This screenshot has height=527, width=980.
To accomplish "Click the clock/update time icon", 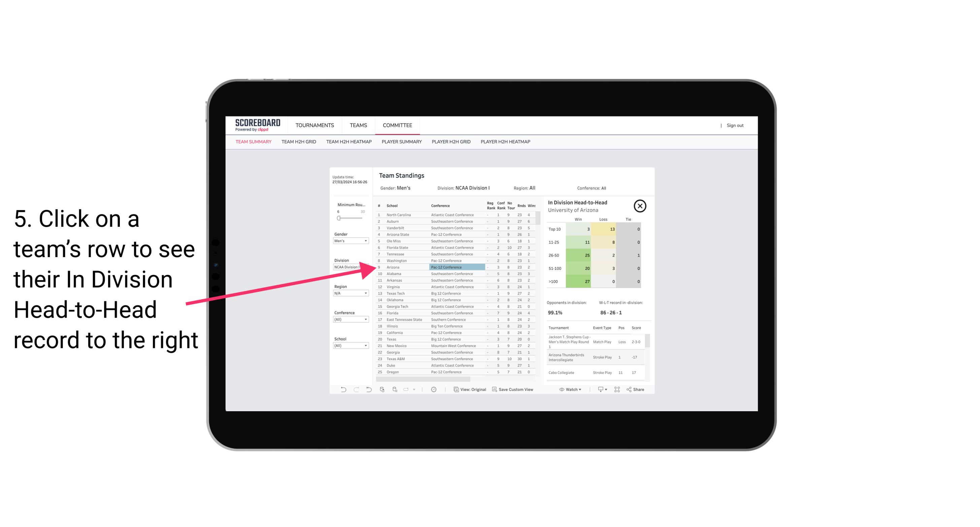I will click(x=434, y=389).
